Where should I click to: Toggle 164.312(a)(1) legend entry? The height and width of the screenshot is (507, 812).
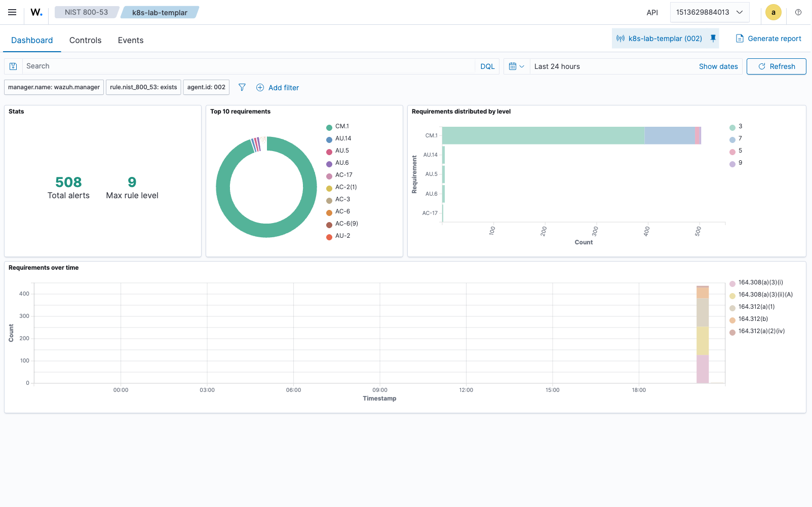tap(752, 307)
